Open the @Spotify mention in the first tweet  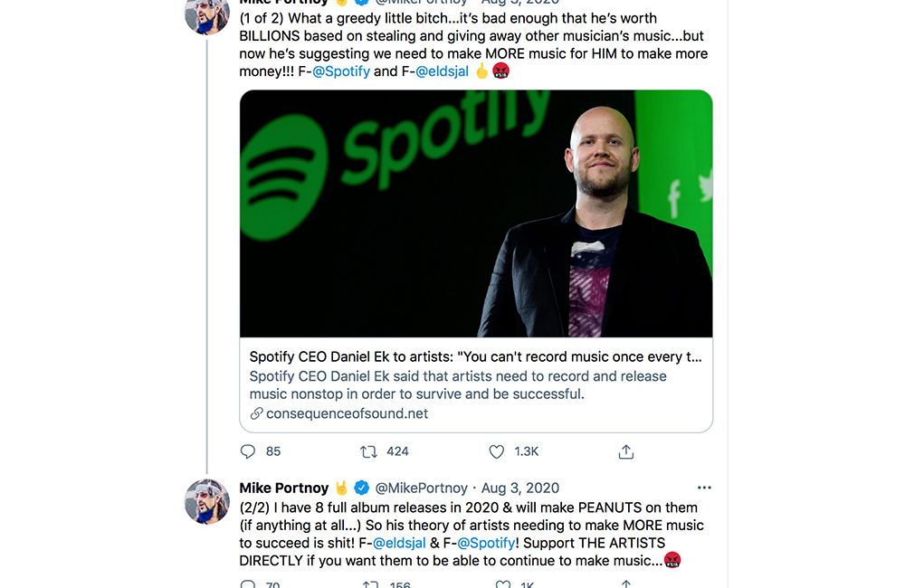pyautogui.click(x=341, y=71)
